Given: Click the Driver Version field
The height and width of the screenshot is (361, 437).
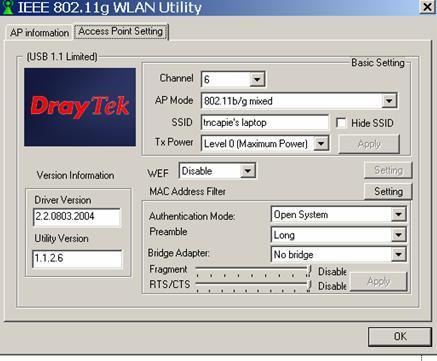Looking at the screenshot, I should pos(77,217).
